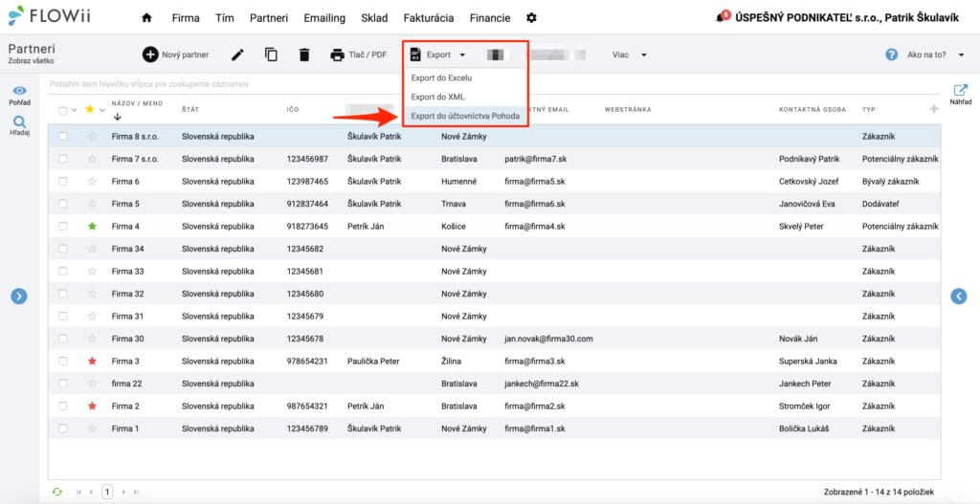This screenshot has width=980, height=504.
Task: Check the row checkbox for Firma 6
Action: pos(62,181)
